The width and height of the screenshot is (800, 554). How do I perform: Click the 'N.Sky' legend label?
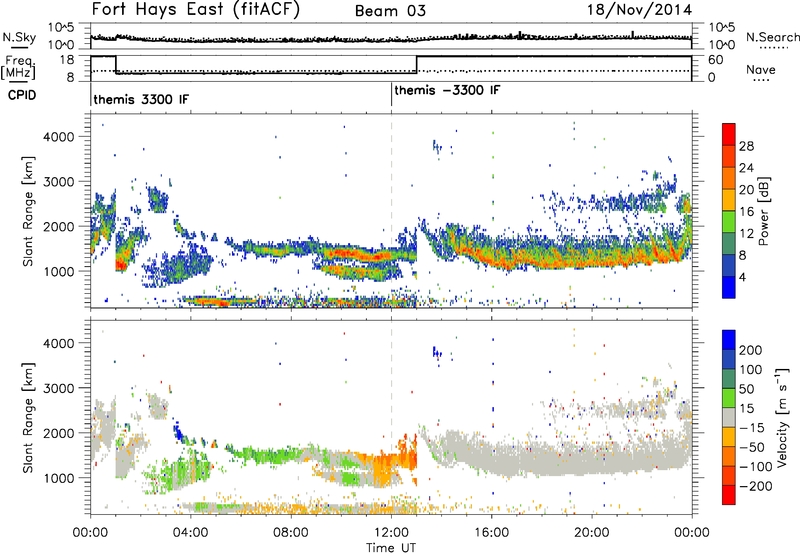pos(19,37)
